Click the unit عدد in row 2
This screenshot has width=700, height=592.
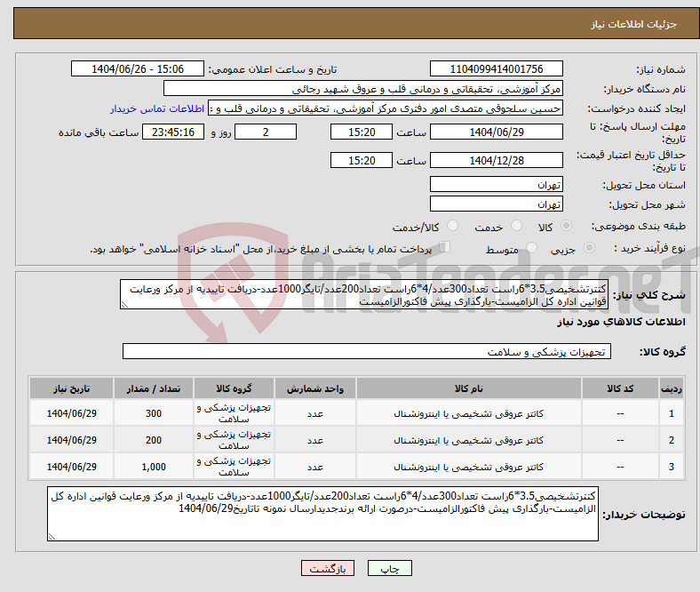315,440
